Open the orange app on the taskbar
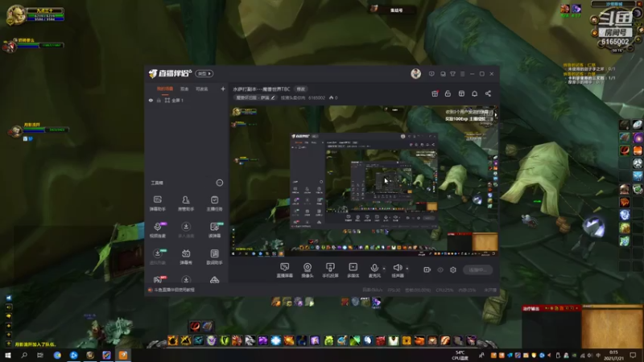This screenshot has width=644, height=362. 123,356
